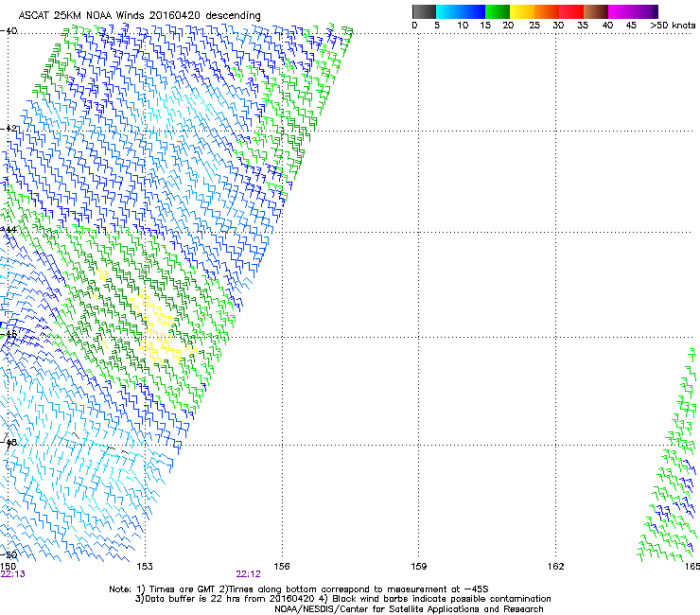Click the brown 35-40 knots legend swatch
Viewport: 700px width, 615px height.
[596, 11]
